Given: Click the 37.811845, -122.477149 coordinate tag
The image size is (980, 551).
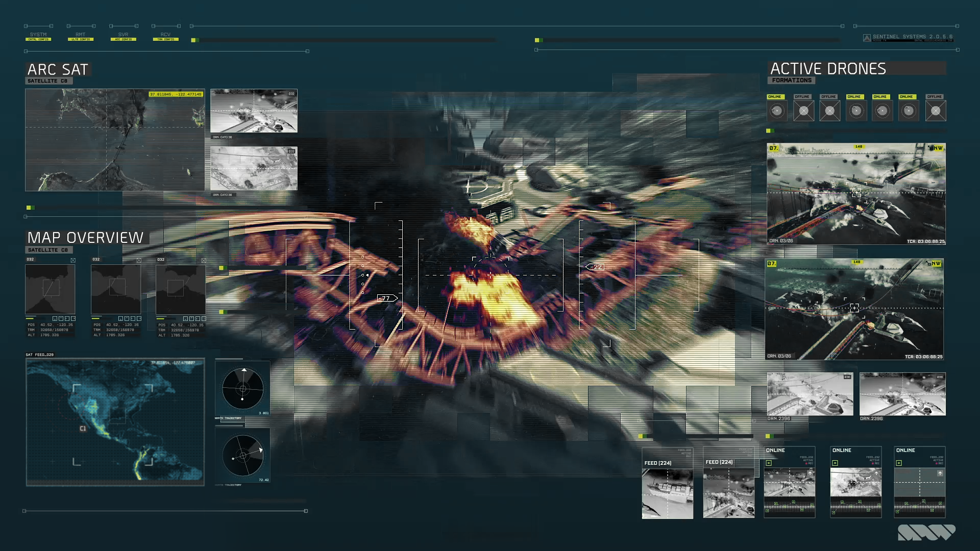Looking at the screenshot, I should pos(176,94).
